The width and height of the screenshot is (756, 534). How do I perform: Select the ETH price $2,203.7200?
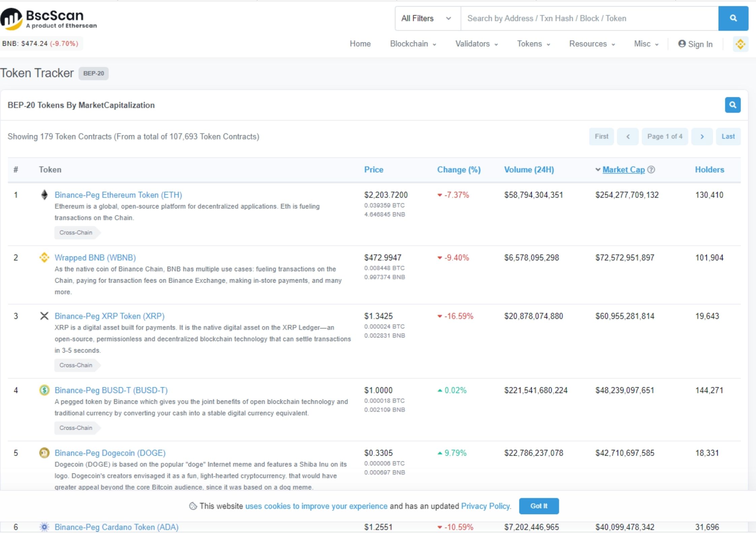pos(386,195)
